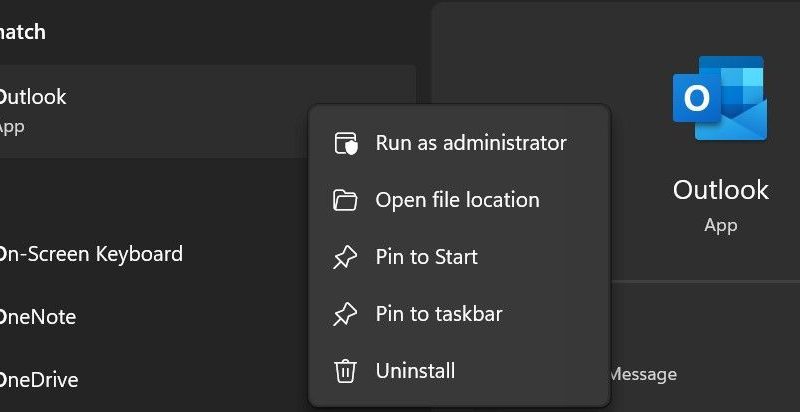
Task: Click the Message action in preview pane
Action: [643, 374]
